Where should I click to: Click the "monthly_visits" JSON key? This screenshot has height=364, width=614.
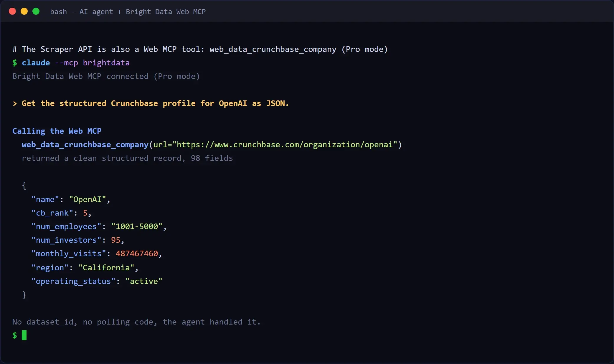pos(69,254)
